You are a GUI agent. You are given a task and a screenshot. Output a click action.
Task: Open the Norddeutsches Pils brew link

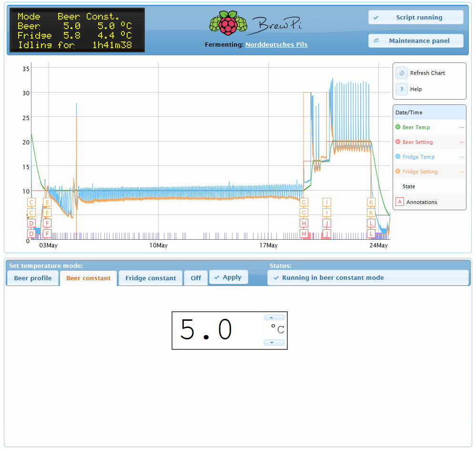tap(276, 45)
